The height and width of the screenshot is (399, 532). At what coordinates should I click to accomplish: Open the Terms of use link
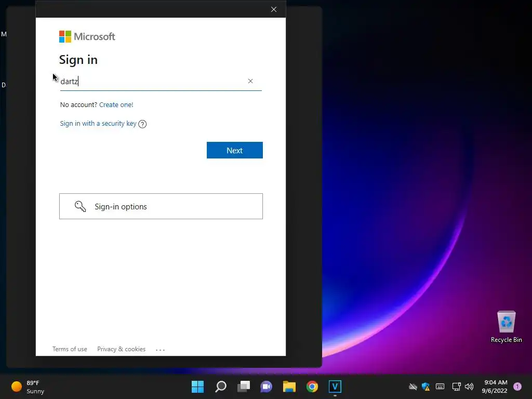[x=70, y=349]
